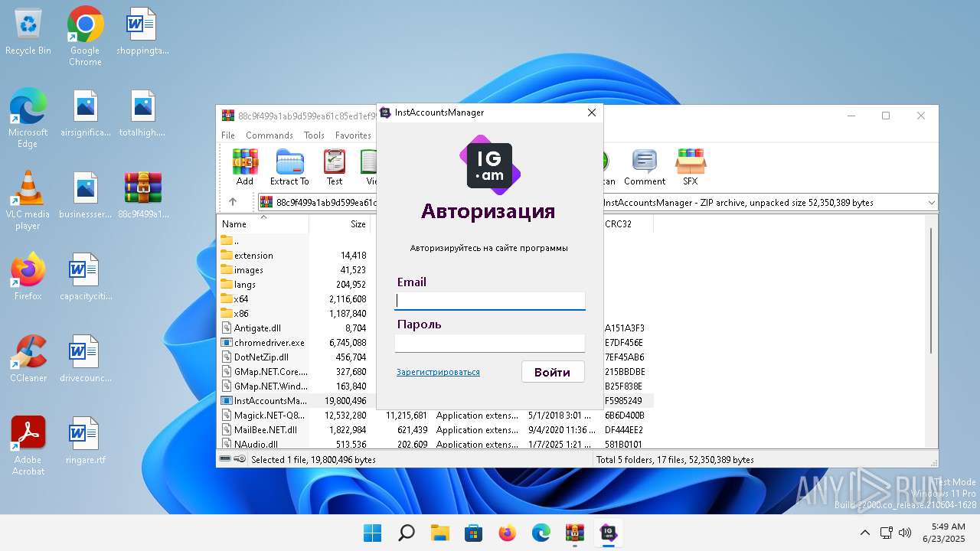Show hidden tray icons chevron
980x551 pixels.
coord(865,533)
